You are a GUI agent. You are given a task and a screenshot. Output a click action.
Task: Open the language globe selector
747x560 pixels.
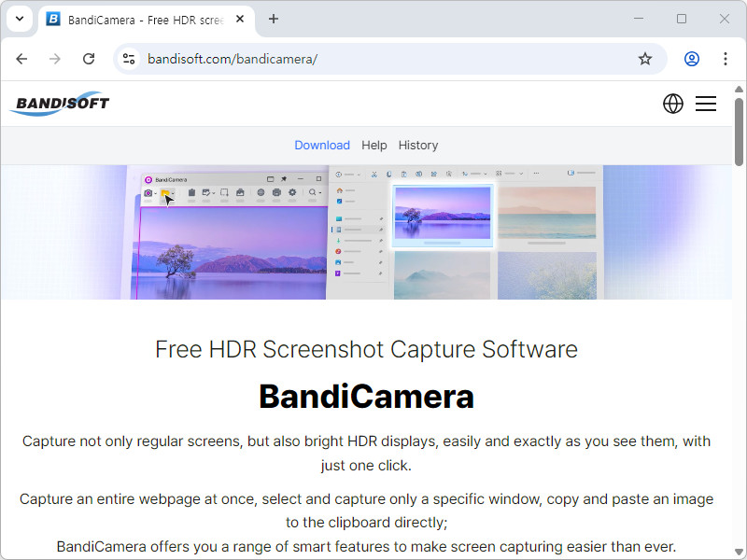point(672,104)
